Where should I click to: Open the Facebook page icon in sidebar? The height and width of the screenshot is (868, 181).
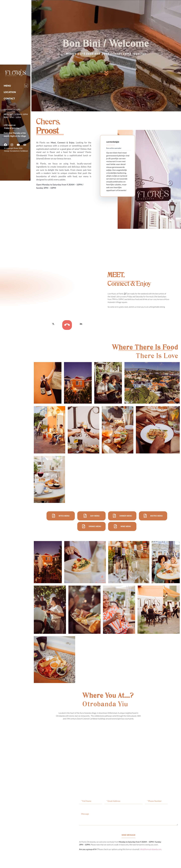coord(5,145)
